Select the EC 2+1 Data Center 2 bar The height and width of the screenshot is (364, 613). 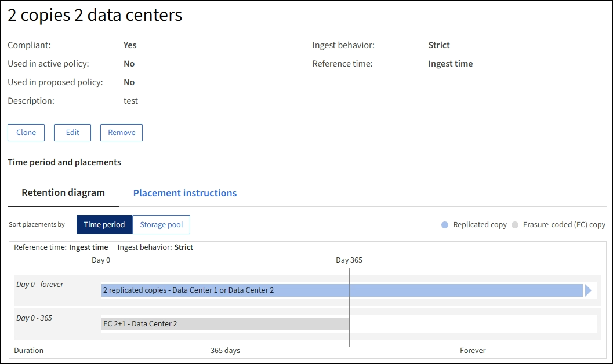point(225,324)
